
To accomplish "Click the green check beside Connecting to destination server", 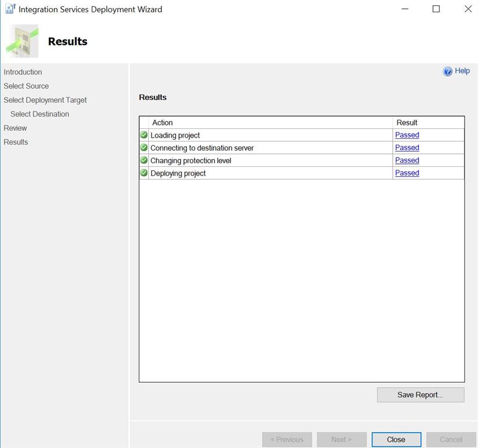I will pos(143,148).
